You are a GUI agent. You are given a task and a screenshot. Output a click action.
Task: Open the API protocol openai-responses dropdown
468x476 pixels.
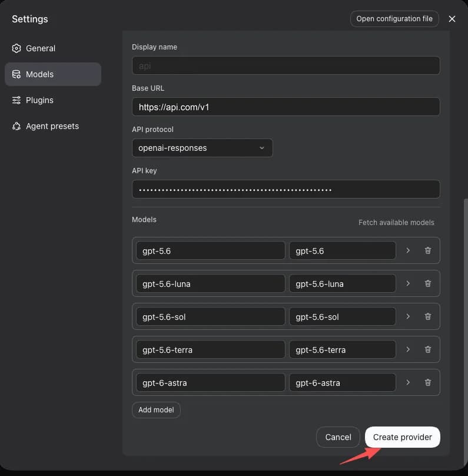[x=203, y=148]
